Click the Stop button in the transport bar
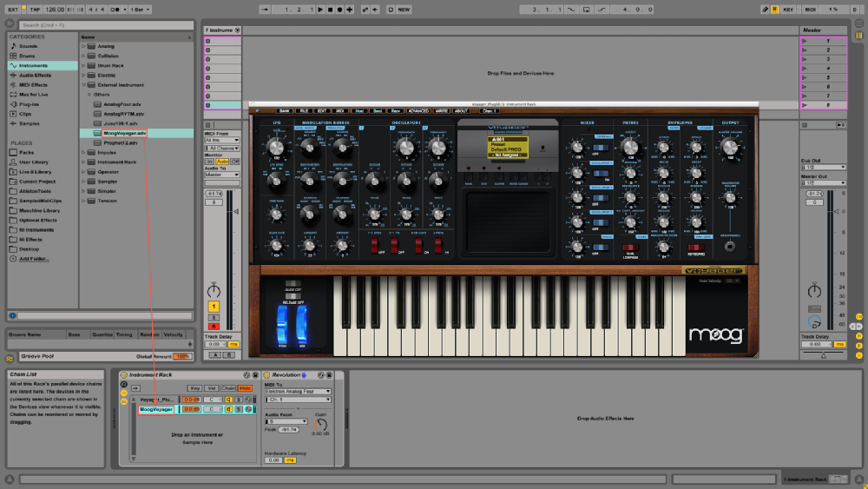 coord(330,9)
